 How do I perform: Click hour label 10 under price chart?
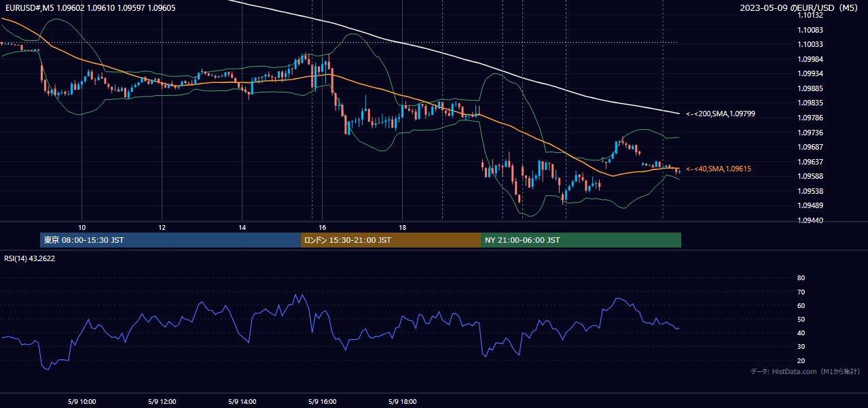click(82, 227)
